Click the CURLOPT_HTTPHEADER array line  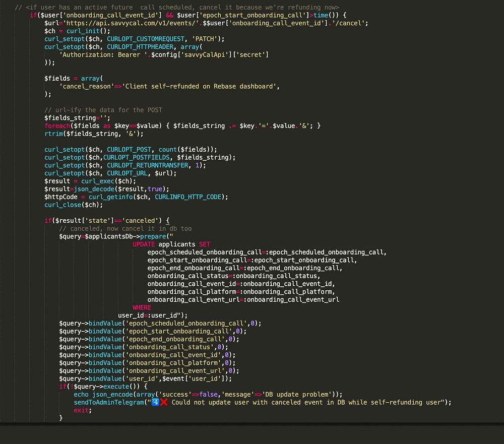point(123,47)
